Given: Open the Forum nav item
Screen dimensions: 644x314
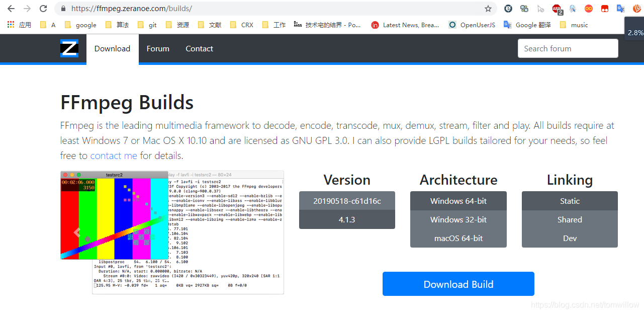Looking at the screenshot, I should 158,49.
